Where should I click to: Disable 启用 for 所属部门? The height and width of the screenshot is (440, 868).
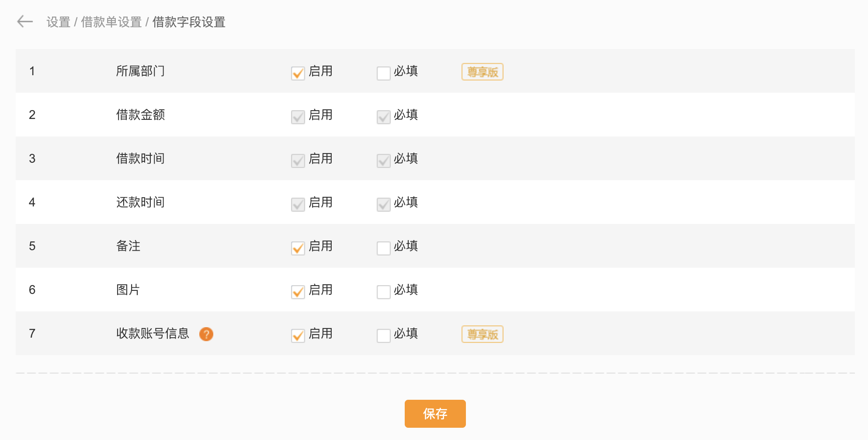(x=298, y=73)
